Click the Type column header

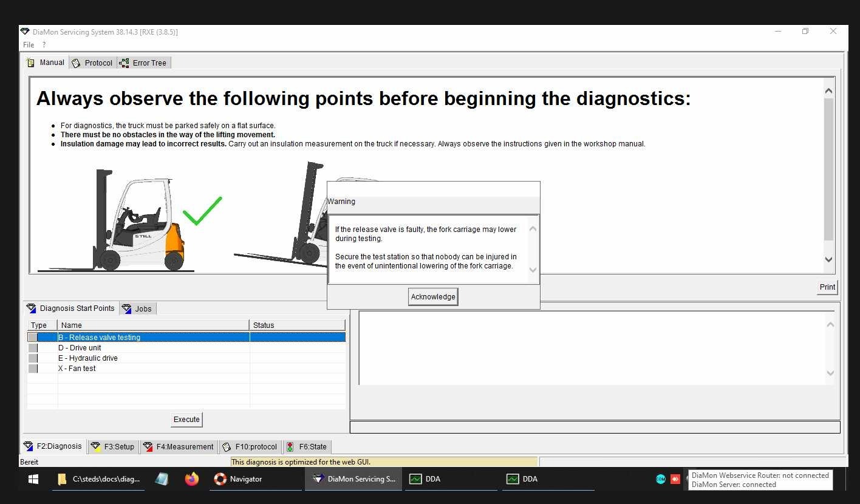click(x=42, y=325)
